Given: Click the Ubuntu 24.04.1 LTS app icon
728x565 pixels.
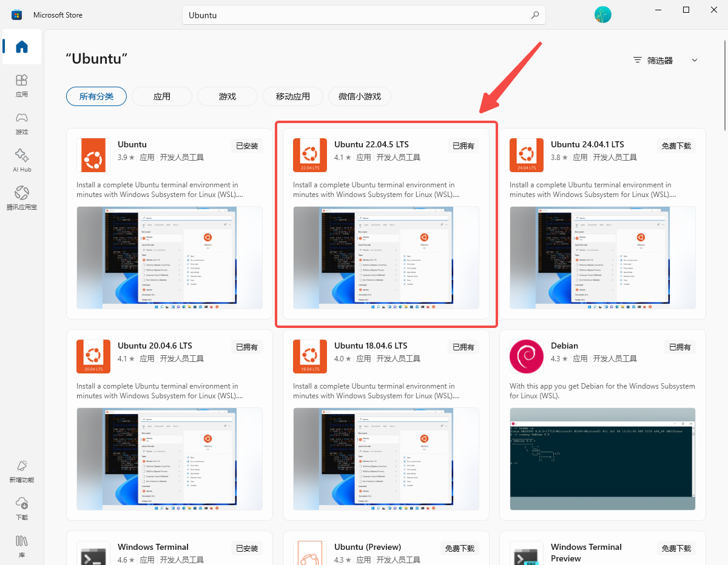Looking at the screenshot, I should click(x=527, y=155).
